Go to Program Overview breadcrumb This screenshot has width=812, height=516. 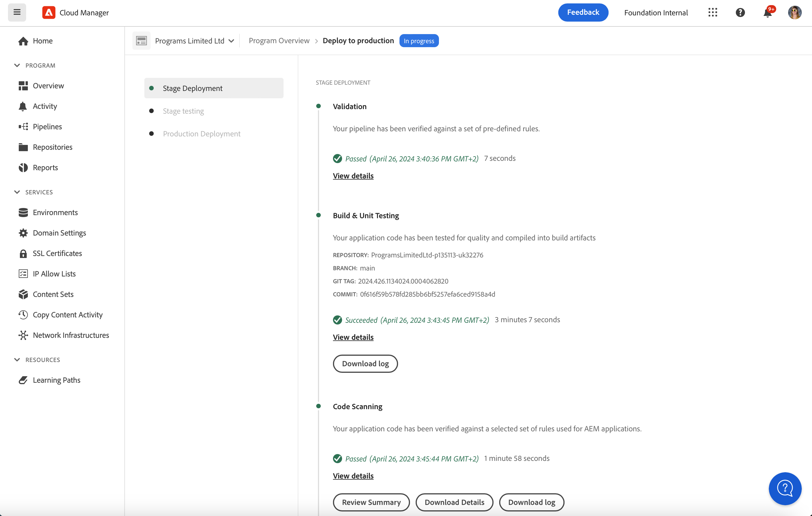click(x=279, y=41)
